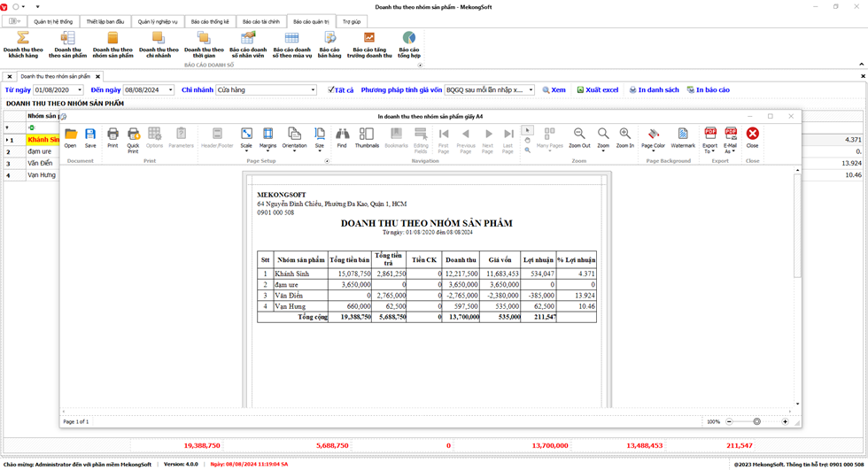
Task: Click the Xuất excel button
Action: point(598,90)
